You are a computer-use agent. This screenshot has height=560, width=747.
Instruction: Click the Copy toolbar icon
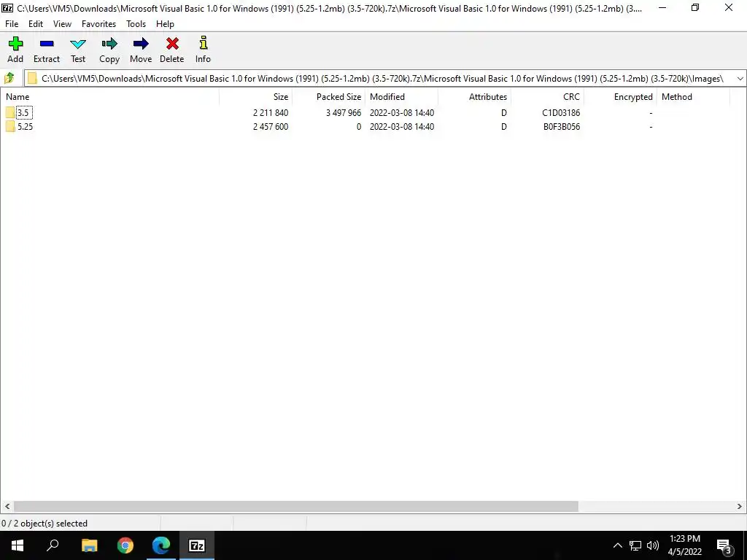coord(109,44)
